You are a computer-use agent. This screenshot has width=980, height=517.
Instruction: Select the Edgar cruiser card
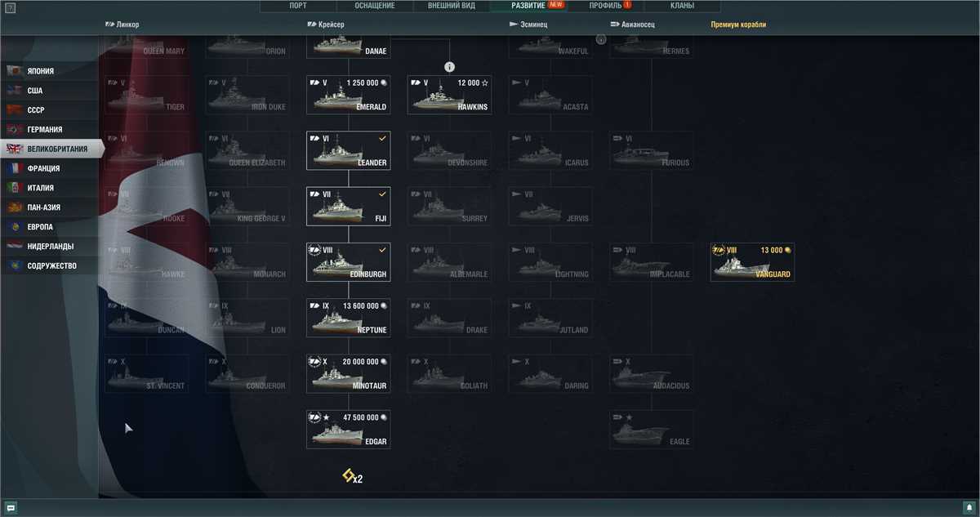pyautogui.click(x=348, y=430)
